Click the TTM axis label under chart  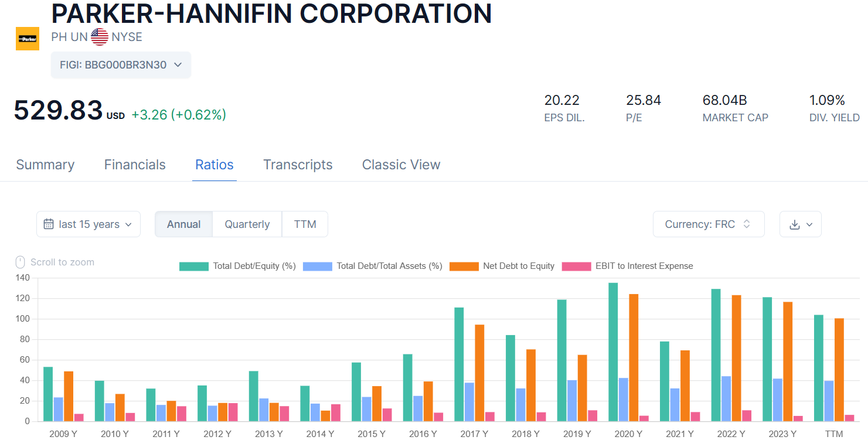pos(834,434)
